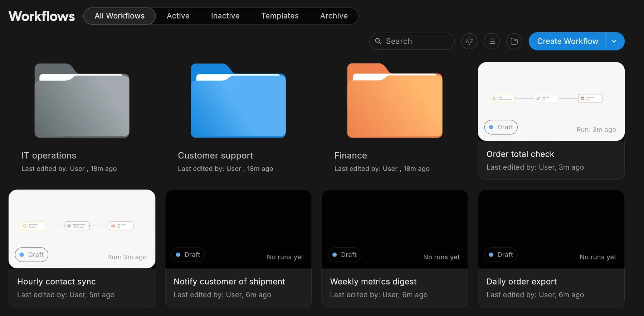Screen dimensions: 644x316
Task: Click "No runs yet" on Daily order export
Action: (598, 257)
